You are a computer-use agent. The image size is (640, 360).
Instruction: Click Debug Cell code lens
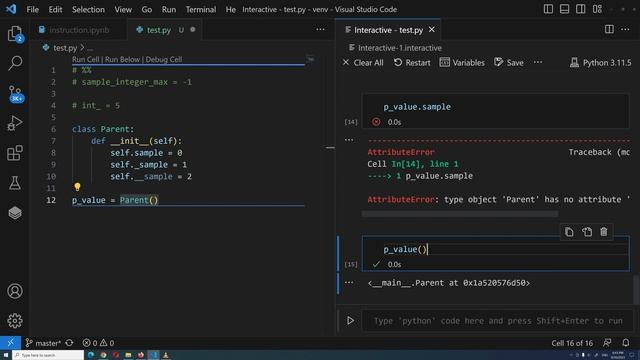pyautogui.click(x=164, y=59)
